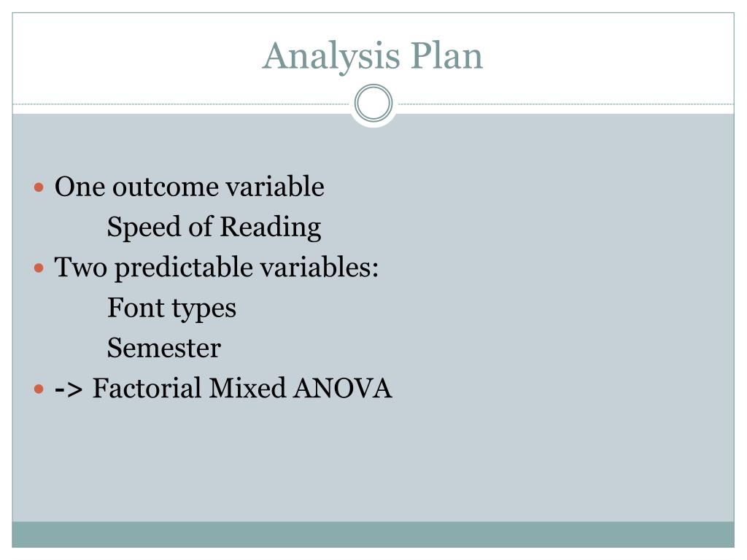Select the orange bullet before the '->' arrow
The height and width of the screenshot is (560, 747).
click(39, 389)
